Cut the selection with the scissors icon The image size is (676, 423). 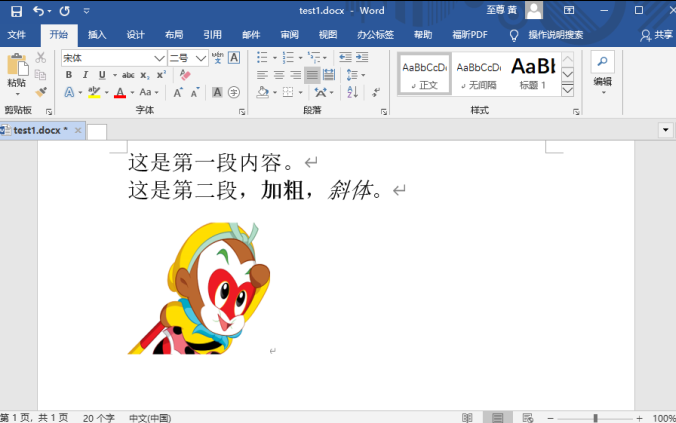[41, 58]
